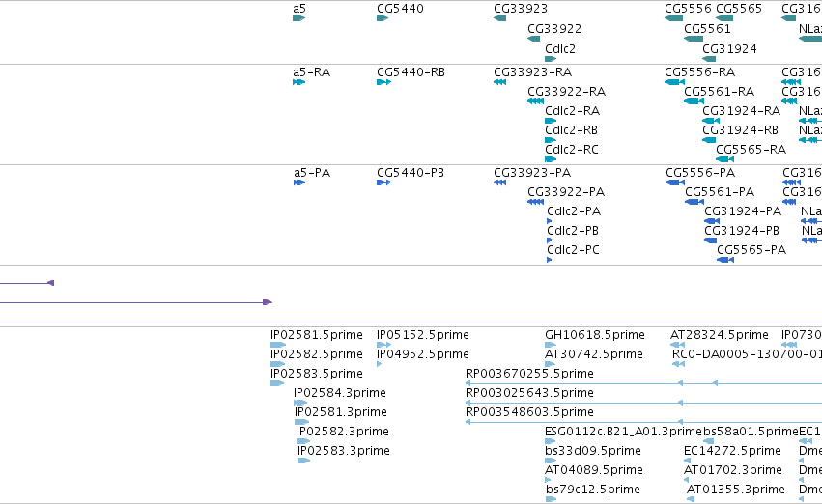Select the CG5440 gene glyph
Viewport: 822px width, 504px height.
pos(383,18)
